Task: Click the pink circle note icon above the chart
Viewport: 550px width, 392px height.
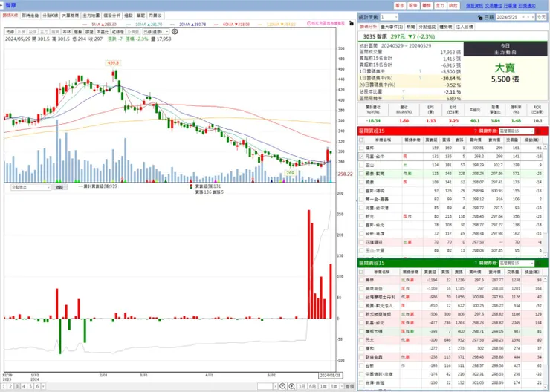Action: (309, 23)
